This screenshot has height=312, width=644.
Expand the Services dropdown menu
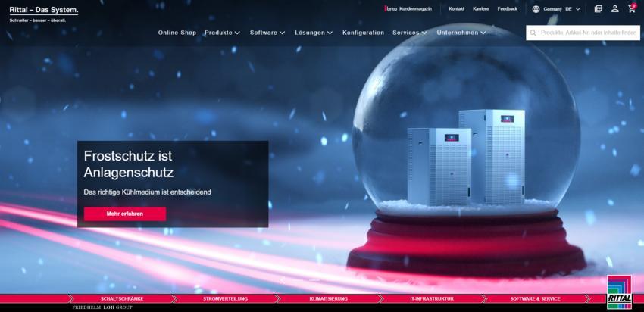click(x=409, y=33)
